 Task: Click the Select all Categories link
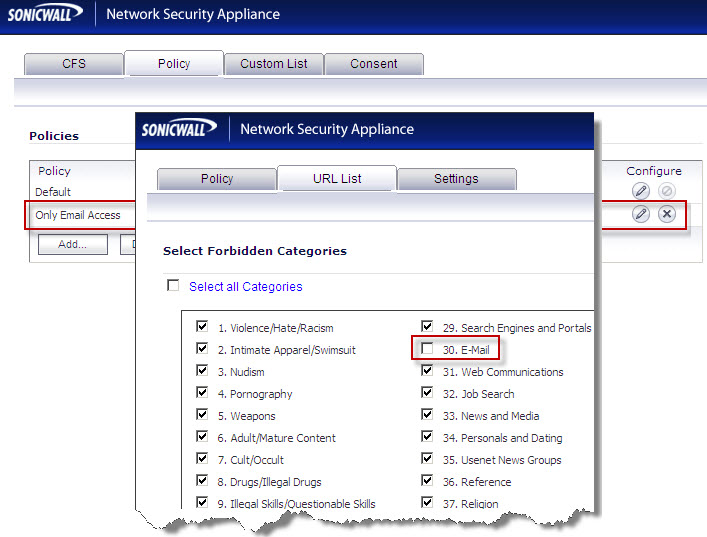pyautogui.click(x=245, y=287)
